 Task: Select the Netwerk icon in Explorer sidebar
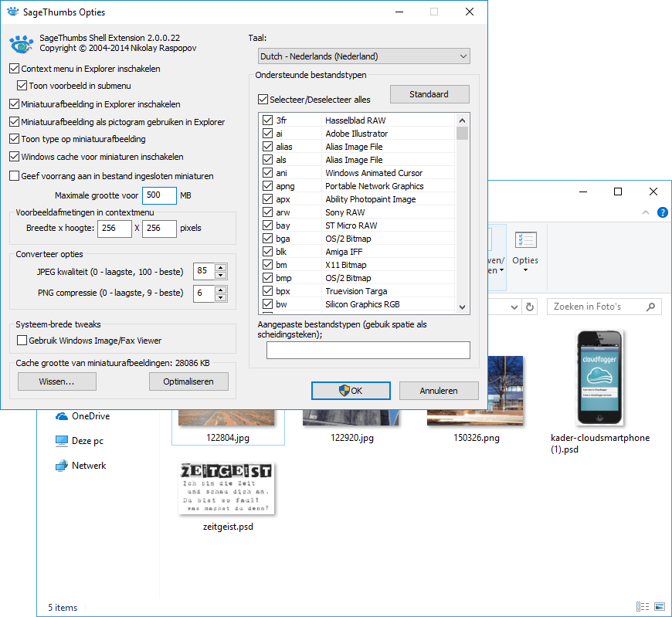pyautogui.click(x=62, y=466)
